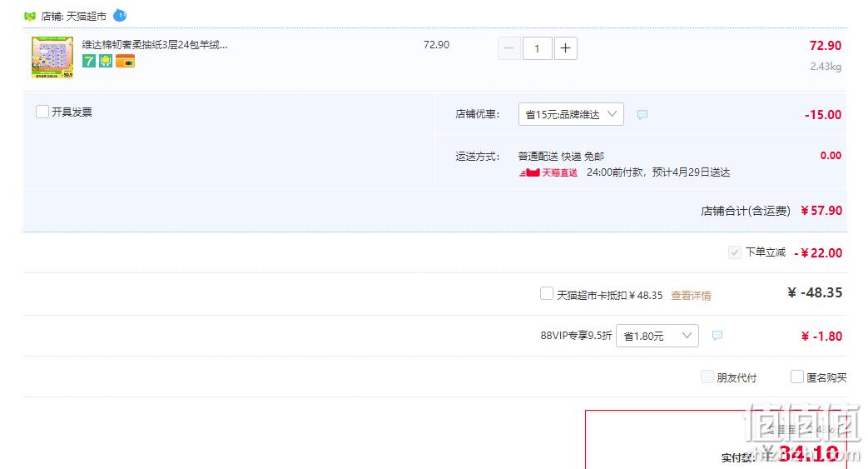868x469 pixels.
Task: Click the -15.00 store discount amount
Action: click(x=822, y=115)
